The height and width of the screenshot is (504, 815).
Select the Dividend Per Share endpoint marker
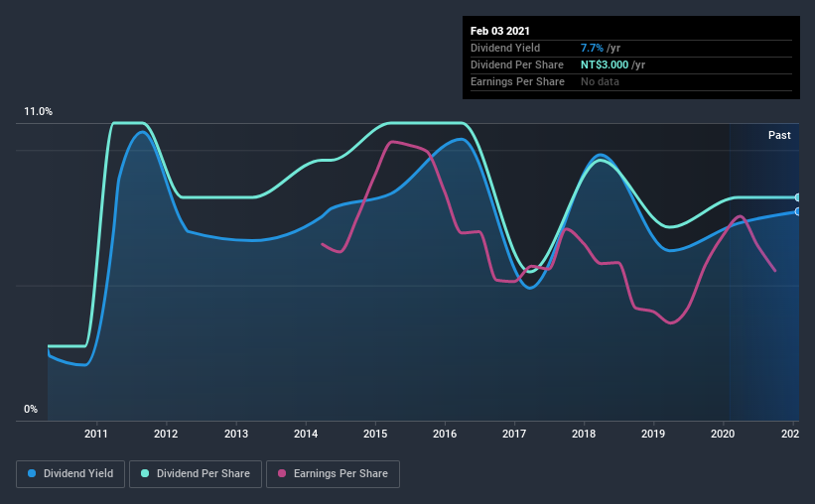click(x=797, y=197)
